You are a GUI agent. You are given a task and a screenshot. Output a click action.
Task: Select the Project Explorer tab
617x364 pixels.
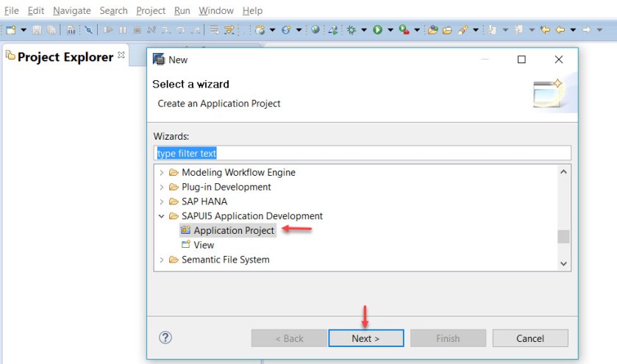point(65,57)
